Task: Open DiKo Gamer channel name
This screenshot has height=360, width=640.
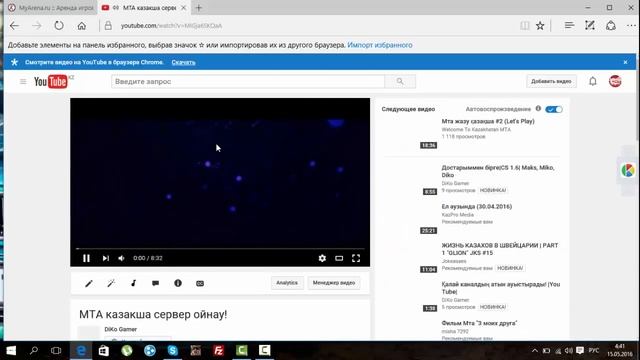Action: point(120,329)
